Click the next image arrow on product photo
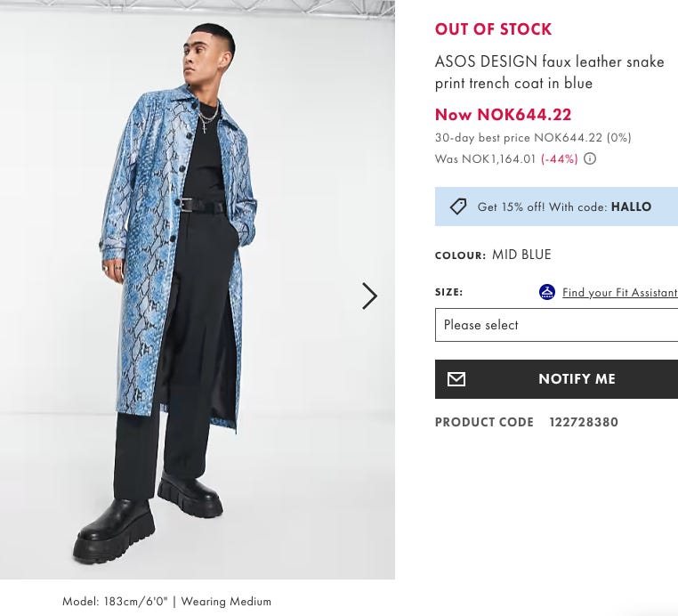The image size is (678, 616). pos(369,296)
